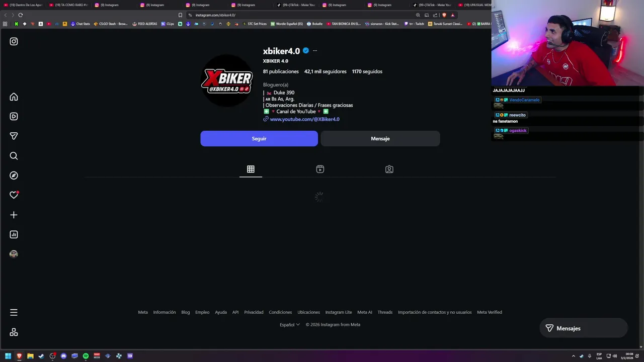
Task: Open the Meta apps icon at sidebar bottom
Action: pos(14,332)
